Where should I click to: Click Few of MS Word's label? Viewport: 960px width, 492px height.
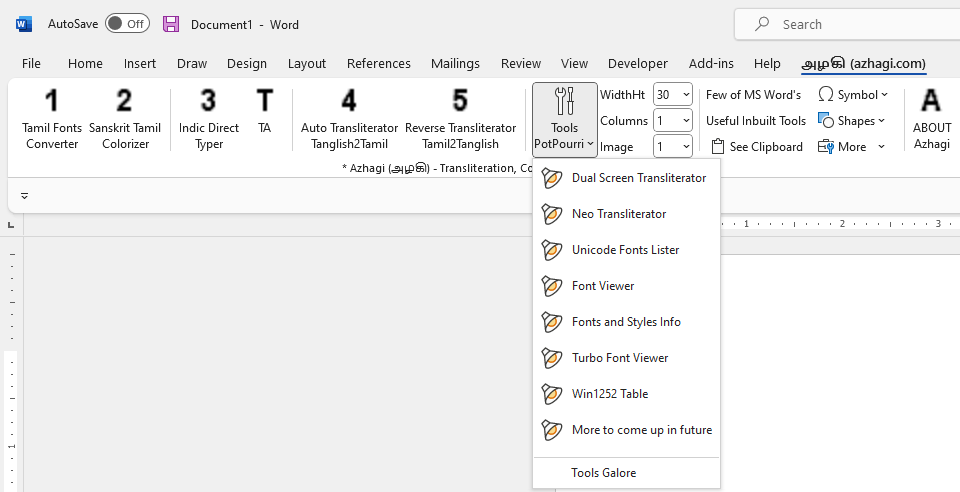[x=753, y=95]
